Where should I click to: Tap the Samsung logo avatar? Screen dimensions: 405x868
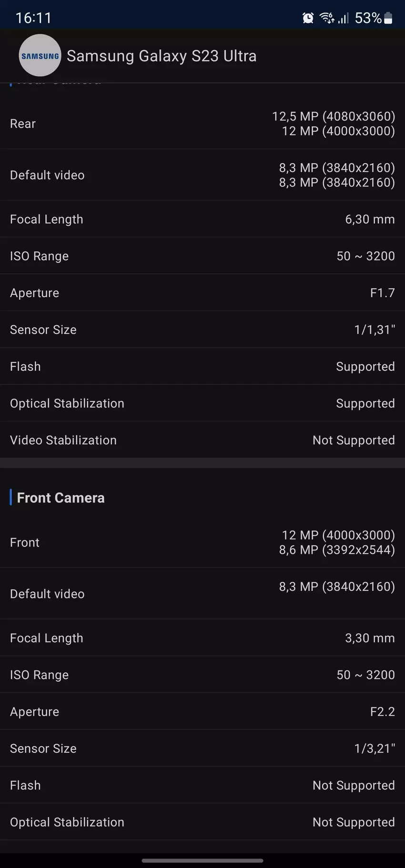pos(40,56)
